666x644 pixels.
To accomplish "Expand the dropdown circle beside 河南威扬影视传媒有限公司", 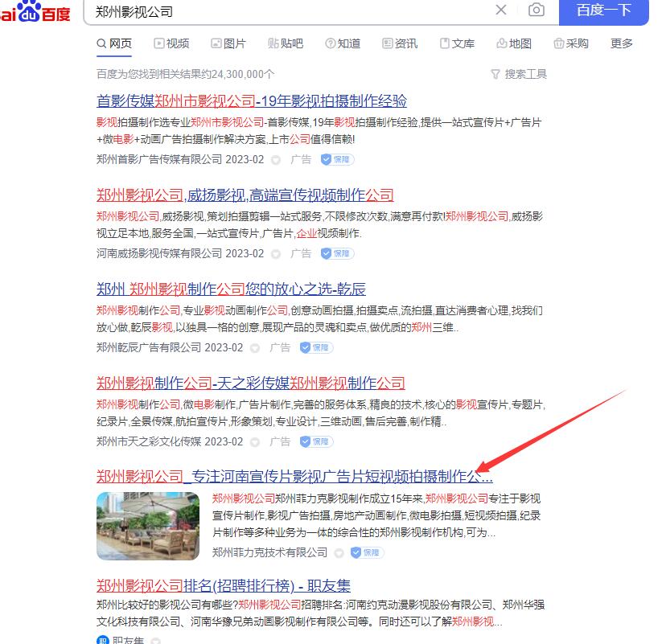I will [276, 254].
